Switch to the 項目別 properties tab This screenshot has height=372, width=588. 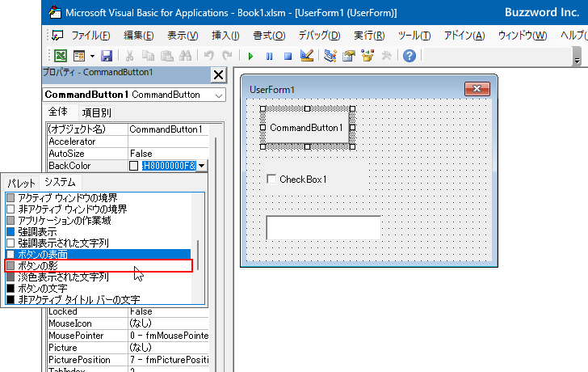(96, 112)
